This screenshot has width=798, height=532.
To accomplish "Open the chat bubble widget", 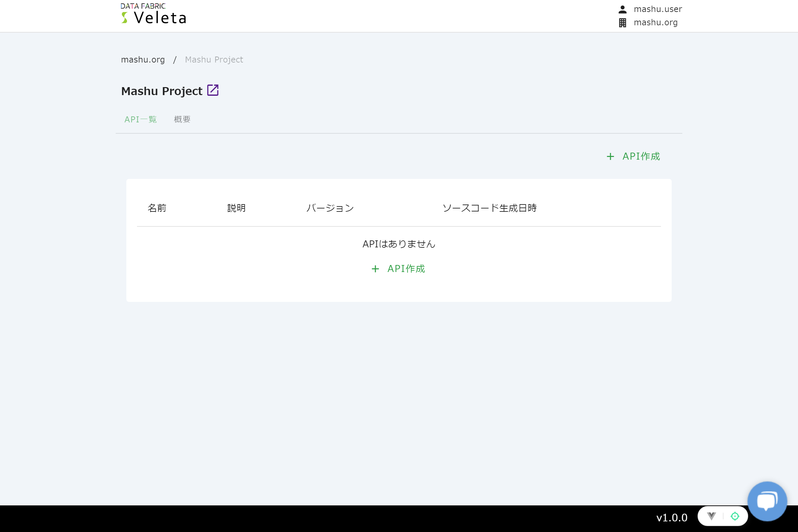I will point(767,501).
